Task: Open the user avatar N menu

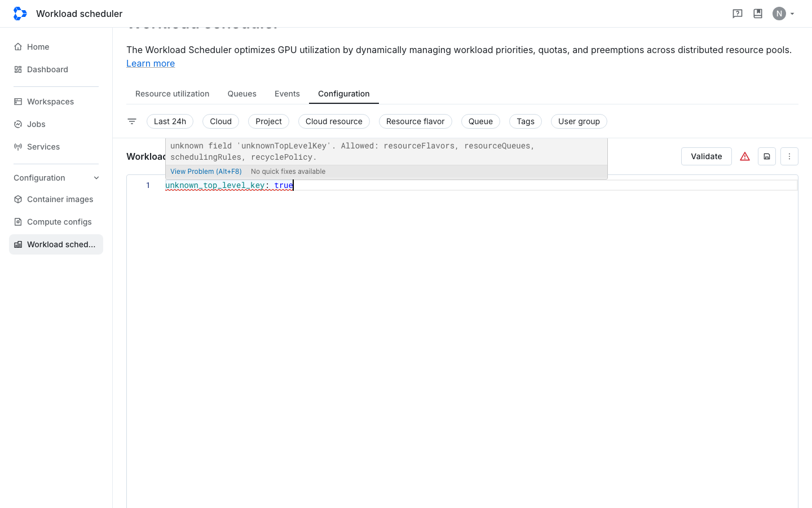Action: click(x=779, y=14)
